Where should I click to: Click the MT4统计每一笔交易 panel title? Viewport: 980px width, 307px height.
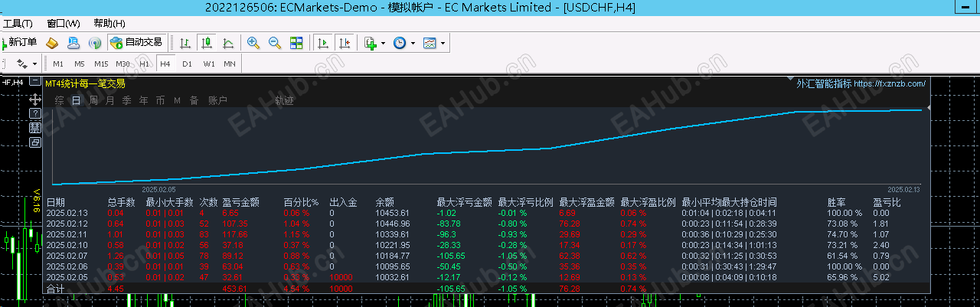click(x=85, y=83)
